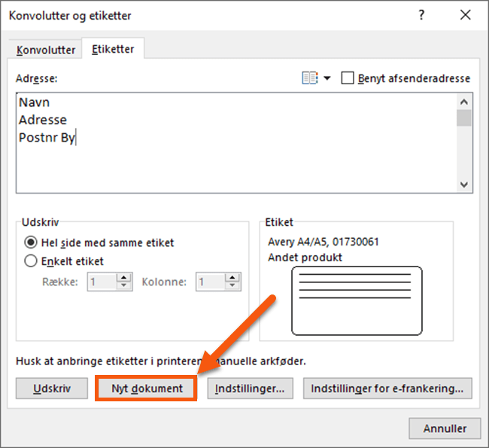Click the Nyt dokument button

[147, 389]
